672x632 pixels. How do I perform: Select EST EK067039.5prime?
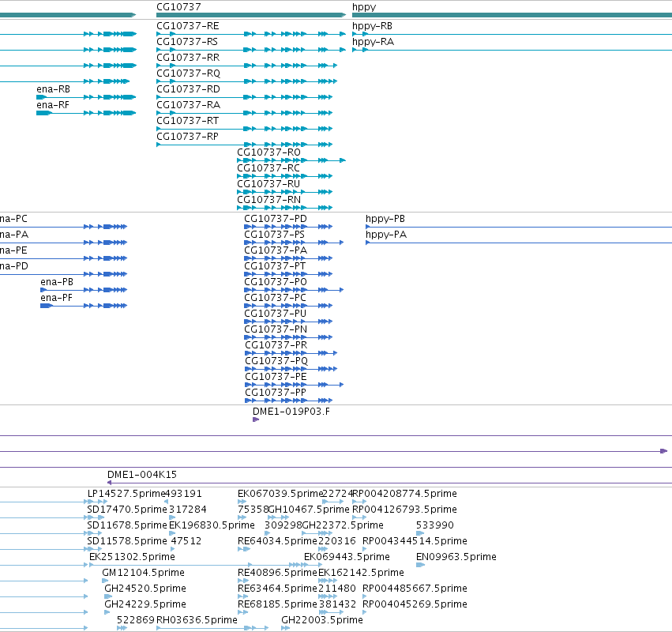280,494
